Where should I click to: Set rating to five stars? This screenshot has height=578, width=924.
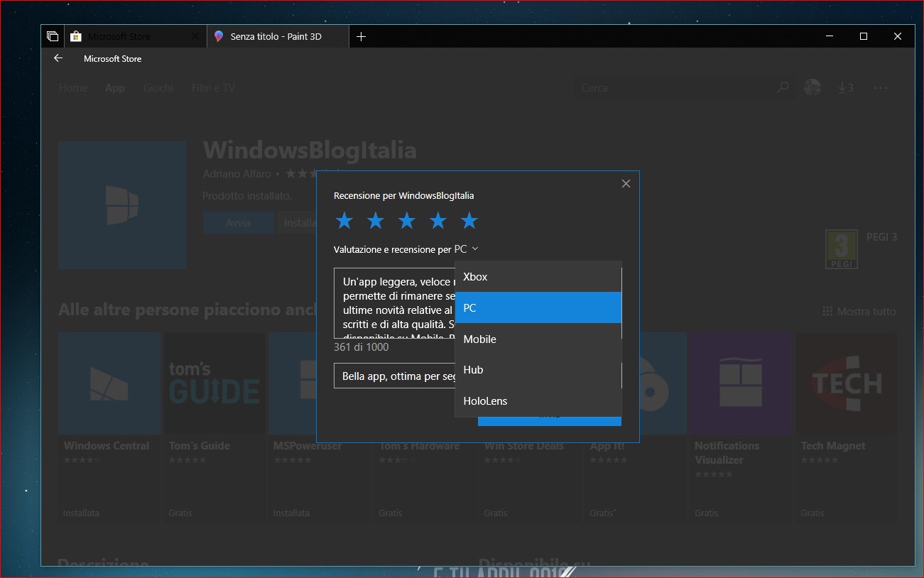469,221
